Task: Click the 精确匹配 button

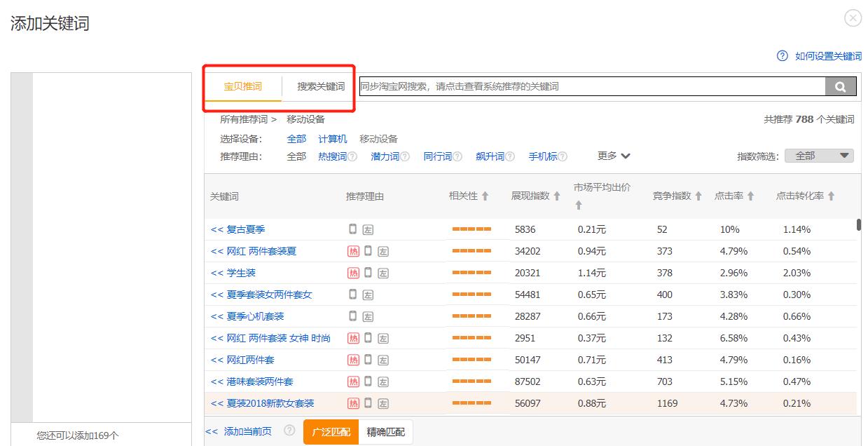Action: (x=384, y=431)
